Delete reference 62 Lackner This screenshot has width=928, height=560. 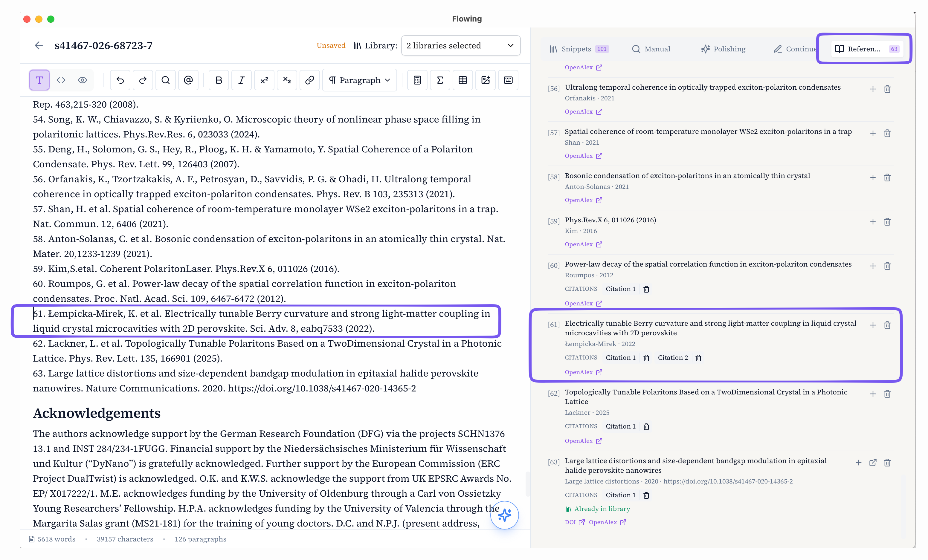tap(887, 394)
